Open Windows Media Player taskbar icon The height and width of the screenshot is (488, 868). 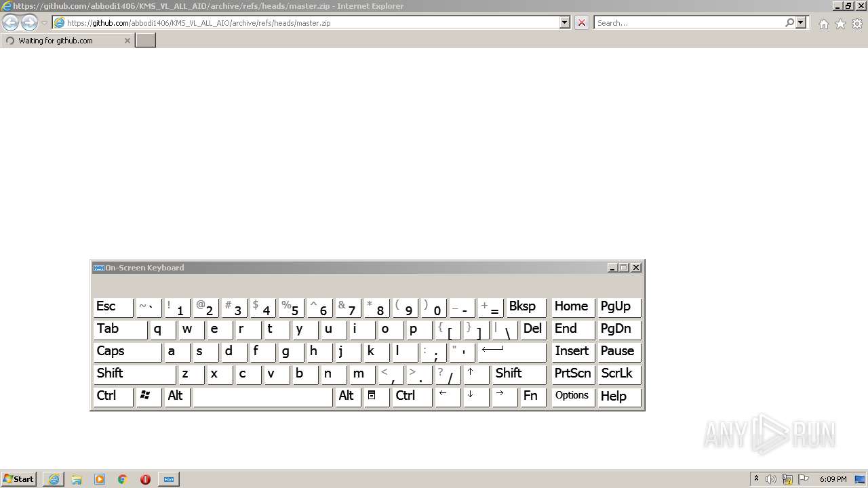pyautogui.click(x=100, y=479)
